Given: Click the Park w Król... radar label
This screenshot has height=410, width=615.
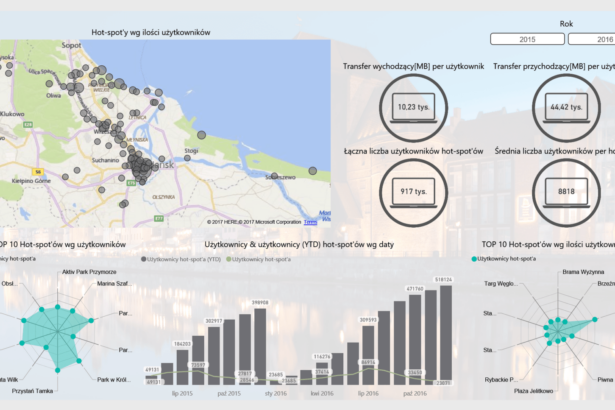Looking at the screenshot, I should coord(114,379).
